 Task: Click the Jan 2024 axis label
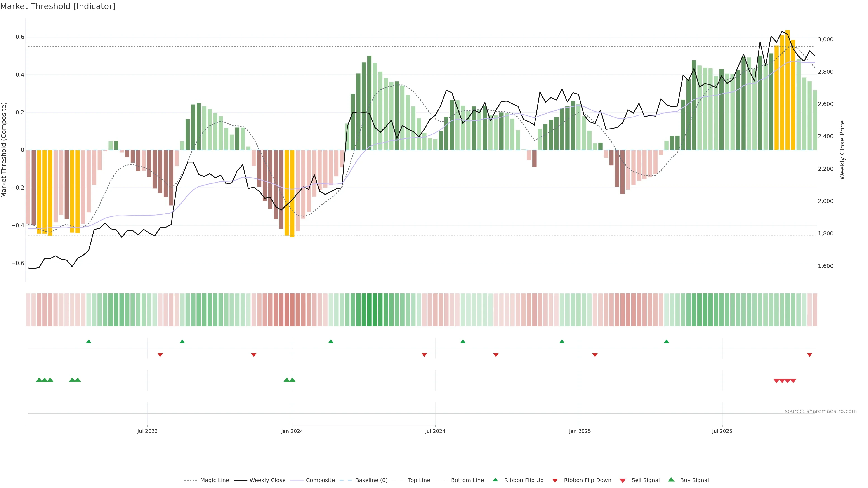(x=292, y=431)
